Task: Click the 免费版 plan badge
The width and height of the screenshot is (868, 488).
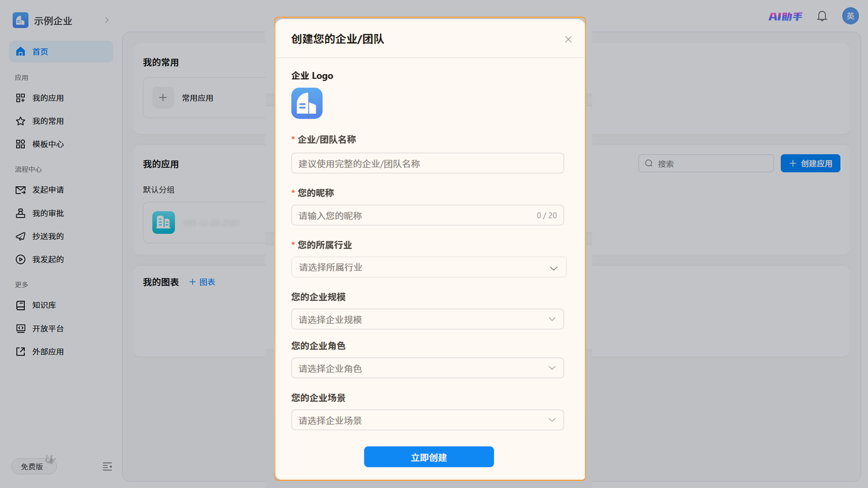Action: (x=34, y=466)
